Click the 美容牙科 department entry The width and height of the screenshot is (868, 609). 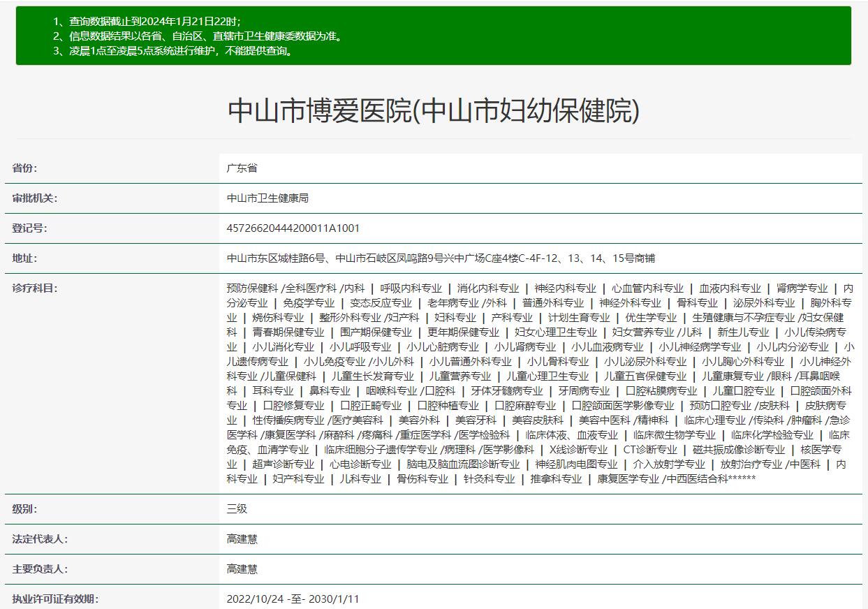(x=476, y=420)
